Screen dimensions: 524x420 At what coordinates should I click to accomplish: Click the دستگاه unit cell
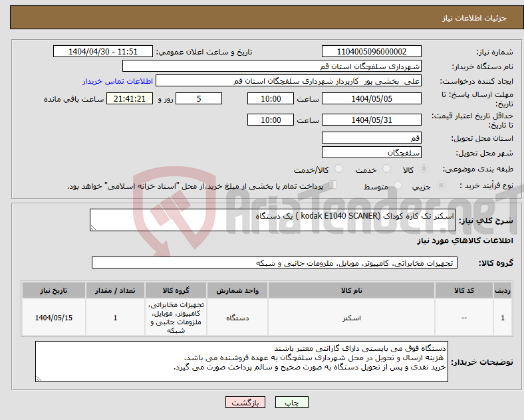click(x=237, y=318)
